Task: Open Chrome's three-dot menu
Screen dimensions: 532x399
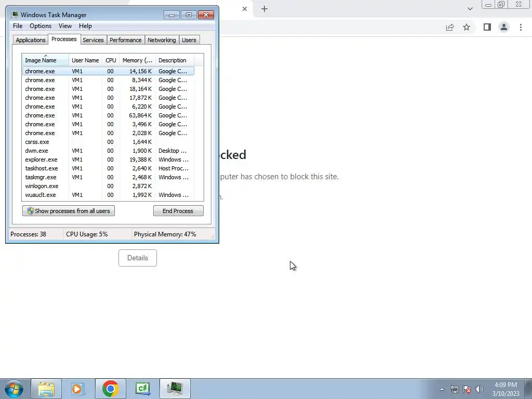Action: coord(521,27)
